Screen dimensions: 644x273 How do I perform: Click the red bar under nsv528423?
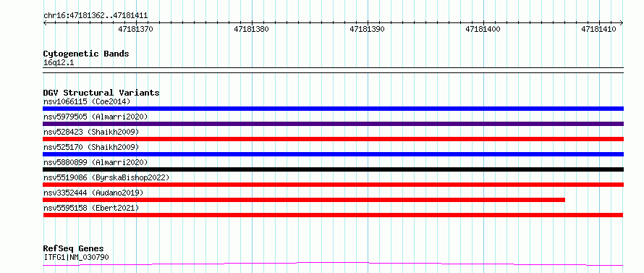coord(333,139)
